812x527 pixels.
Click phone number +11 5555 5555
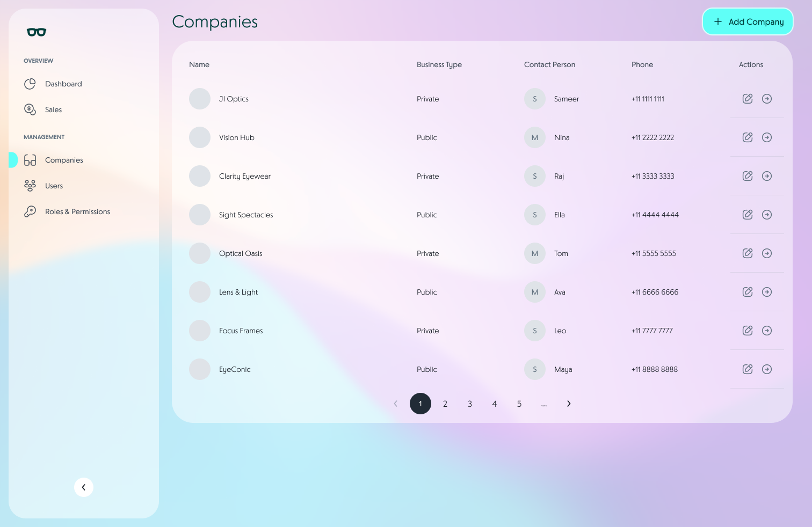tap(654, 253)
